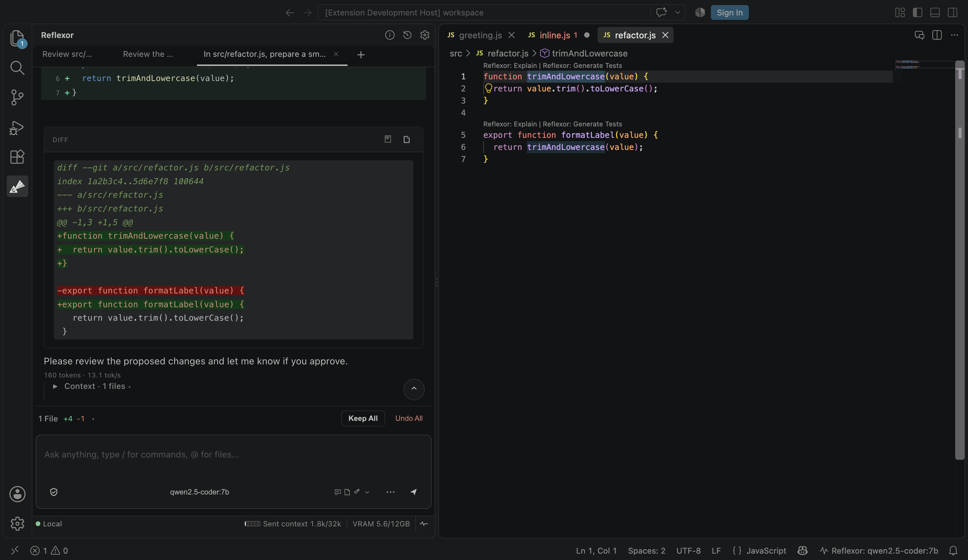Screen dimensions: 968x560
Task: Click the Undo All link
Action: click(x=409, y=418)
